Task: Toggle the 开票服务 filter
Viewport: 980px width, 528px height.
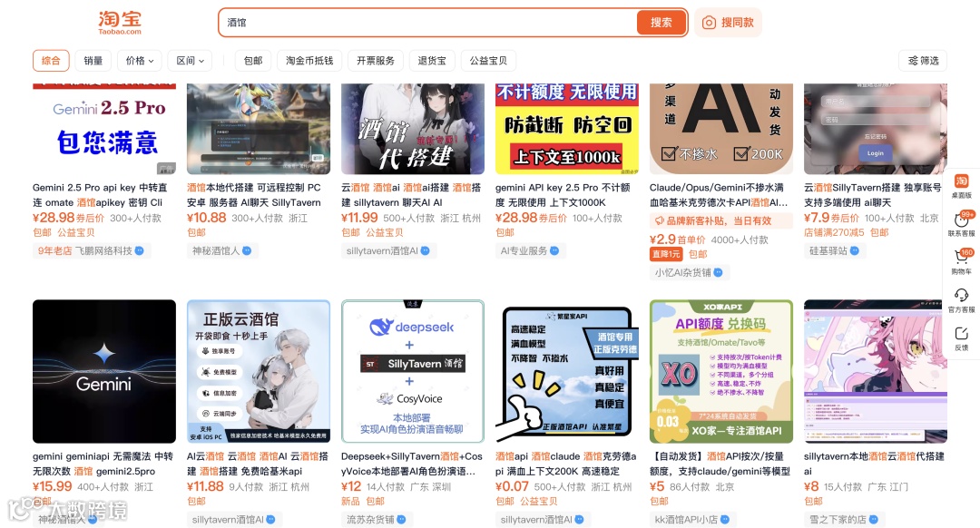Action: click(376, 61)
